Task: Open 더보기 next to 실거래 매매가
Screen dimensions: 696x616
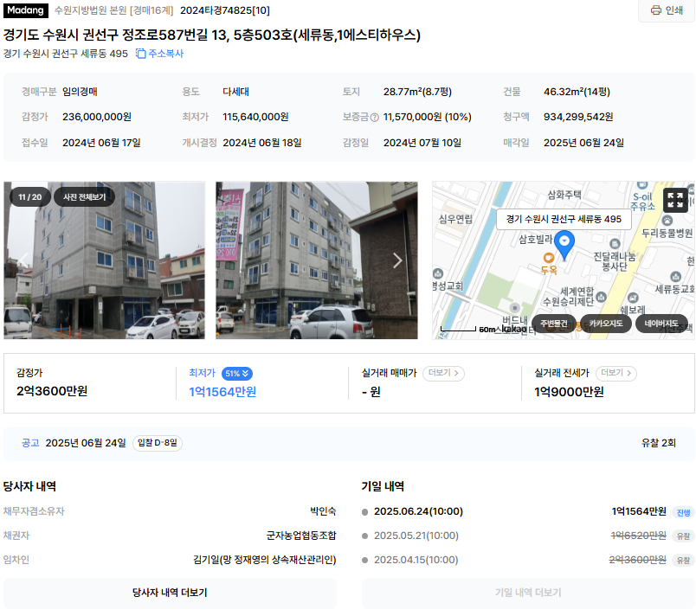Action: [443, 373]
